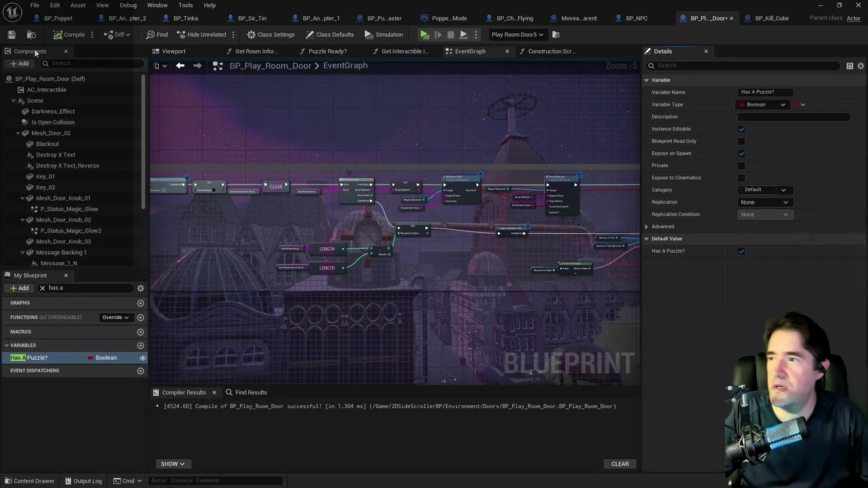The image size is (868, 488).
Task: Open Replication None dropdown
Action: (764, 202)
